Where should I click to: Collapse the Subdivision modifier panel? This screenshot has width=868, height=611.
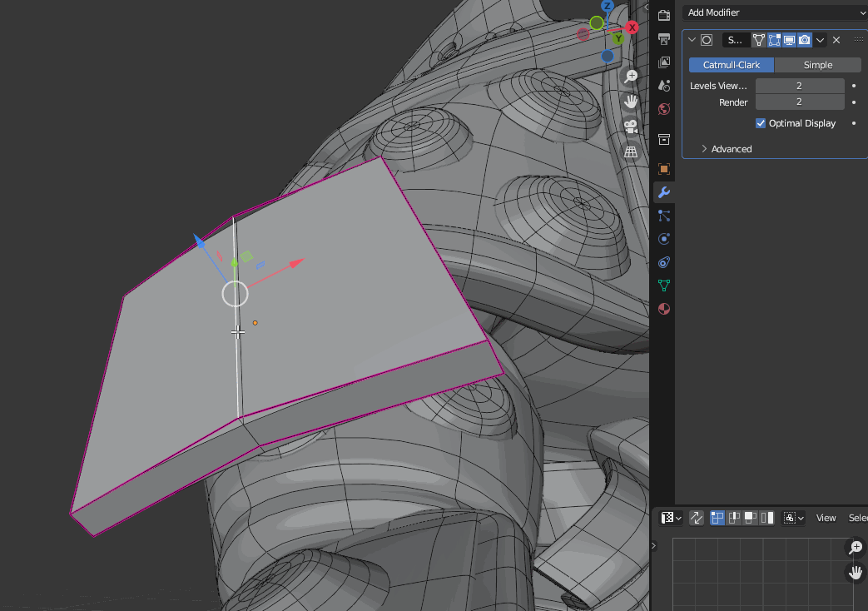click(692, 40)
